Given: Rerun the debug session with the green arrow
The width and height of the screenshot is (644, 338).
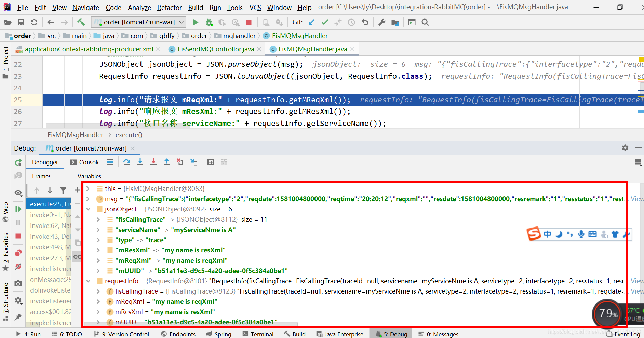Looking at the screenshot, I should 18,162.
